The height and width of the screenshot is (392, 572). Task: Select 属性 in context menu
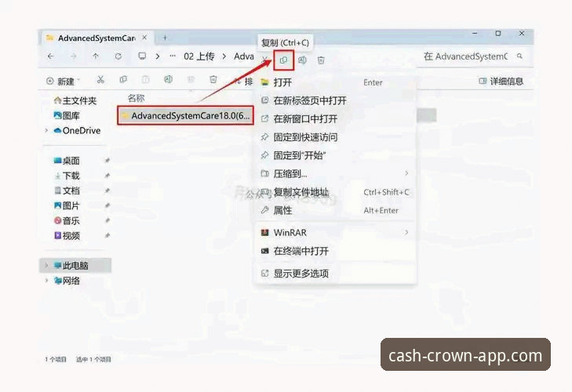335,210
